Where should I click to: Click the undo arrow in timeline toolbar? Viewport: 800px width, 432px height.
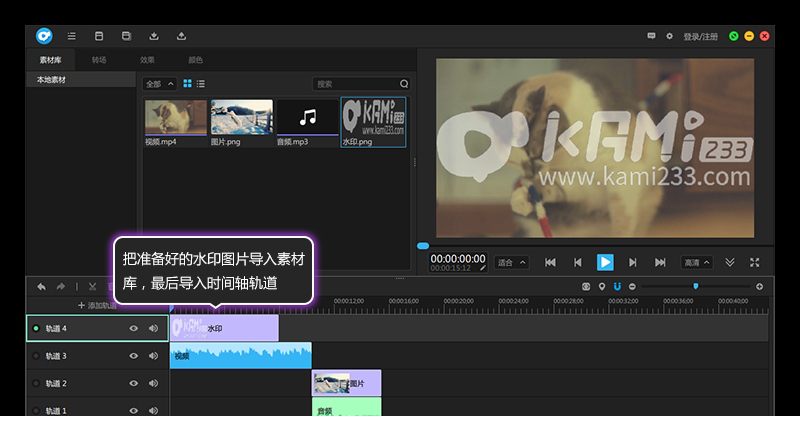click(x=41, y=287)
